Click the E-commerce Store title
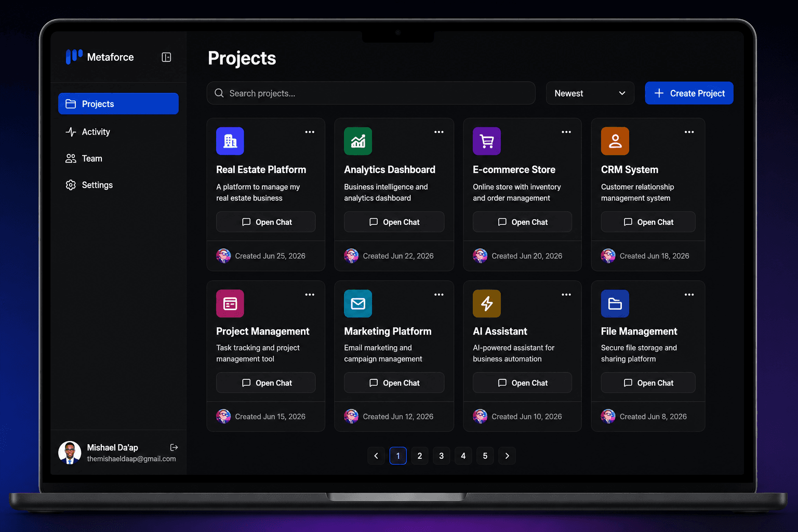 tap(514, 170)
